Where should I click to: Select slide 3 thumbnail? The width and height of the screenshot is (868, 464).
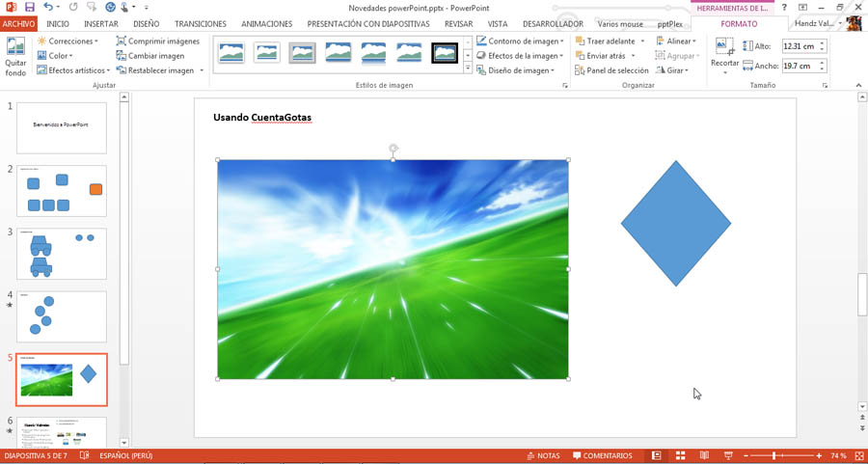[62, 254]
